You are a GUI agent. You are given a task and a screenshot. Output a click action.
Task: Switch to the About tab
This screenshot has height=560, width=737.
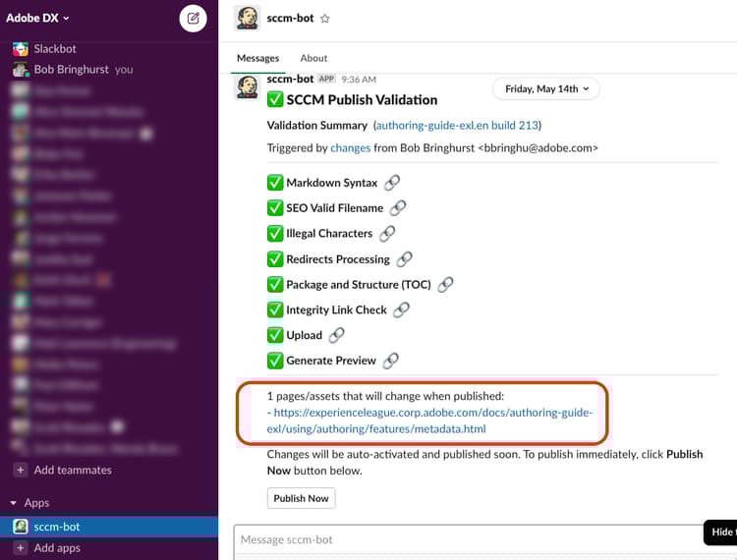tap(313, 58)
